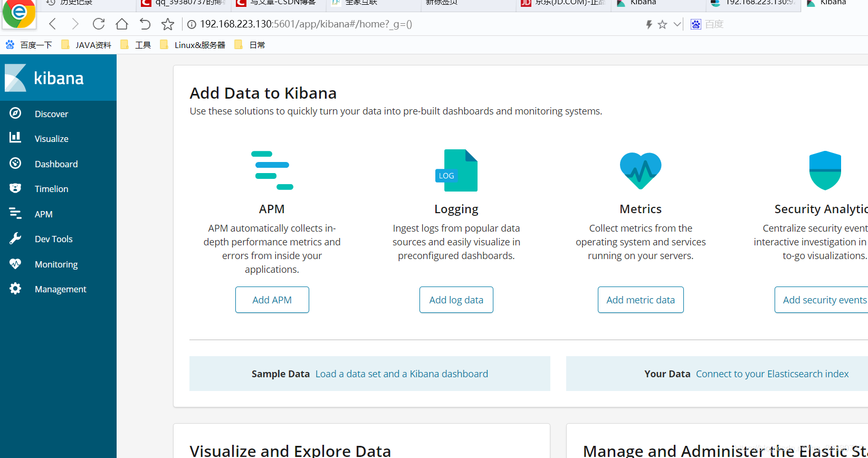Switch to the qq_39380737 blog tab
Image resolution: width=868 pixels, height=458 pixels.
point(183,4)
